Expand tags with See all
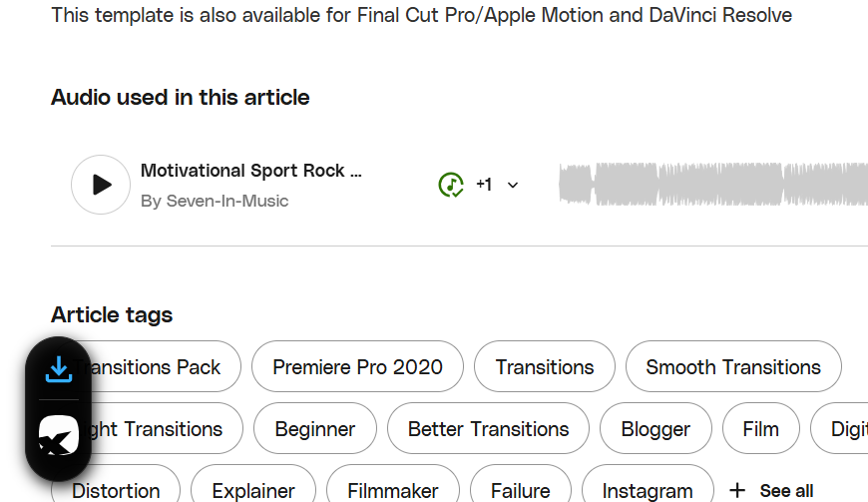Screen dimensions: 868x502 771,490
